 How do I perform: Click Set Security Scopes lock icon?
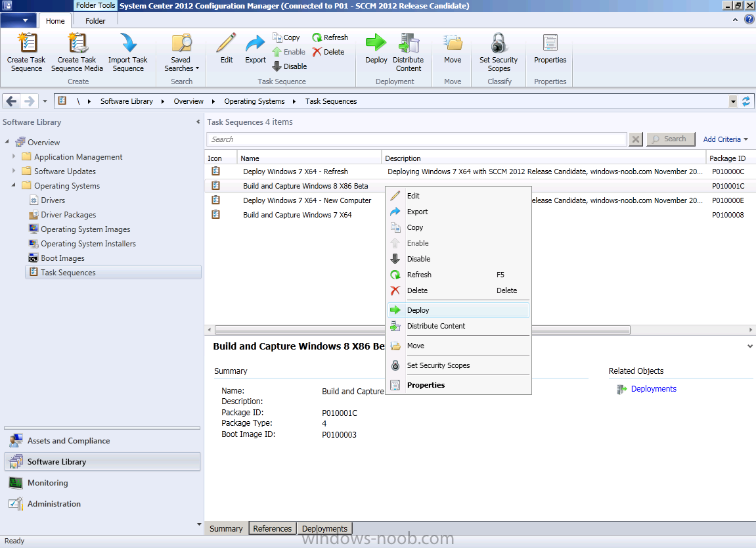point(499,43)
